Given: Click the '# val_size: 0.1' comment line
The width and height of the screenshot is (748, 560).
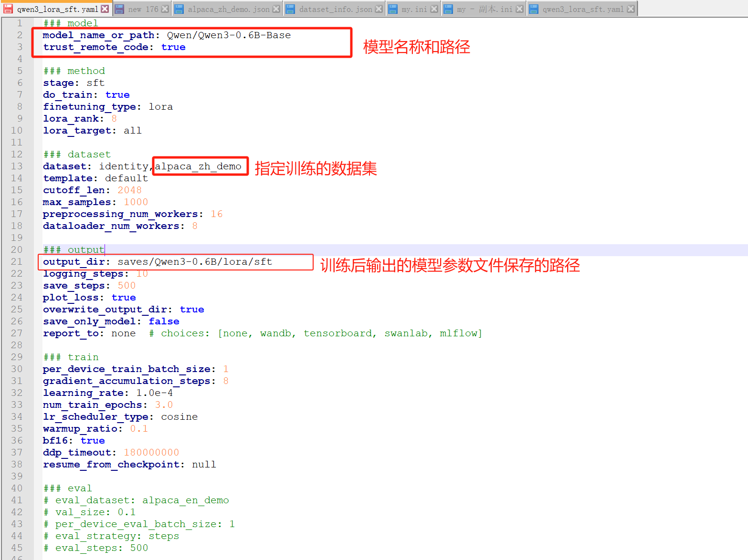Looking at the screenshot, I should point(89,512).
